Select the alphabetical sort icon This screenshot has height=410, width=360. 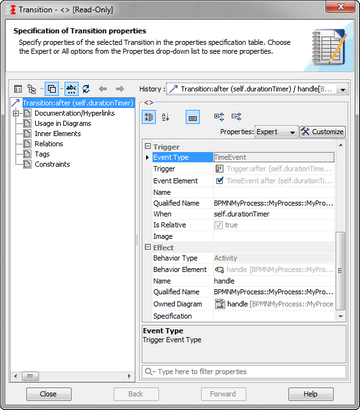pyautogui.click(x=166, y=117)
